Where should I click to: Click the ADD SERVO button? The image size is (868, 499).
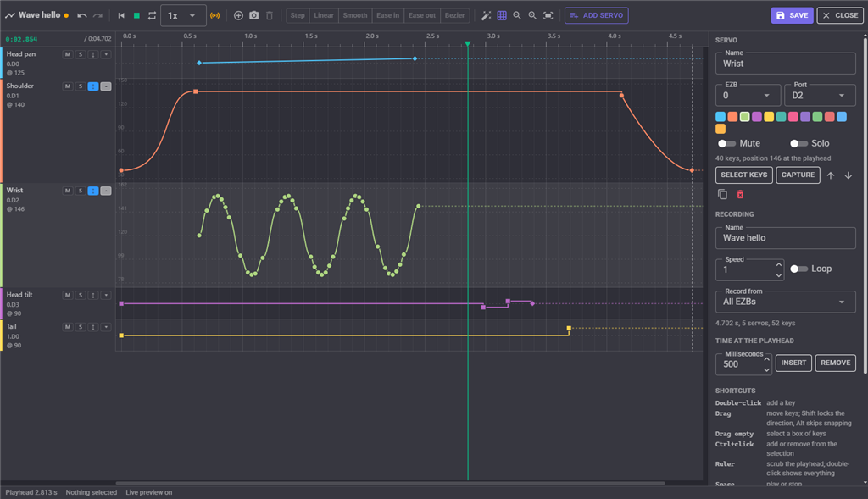(596, 15)
